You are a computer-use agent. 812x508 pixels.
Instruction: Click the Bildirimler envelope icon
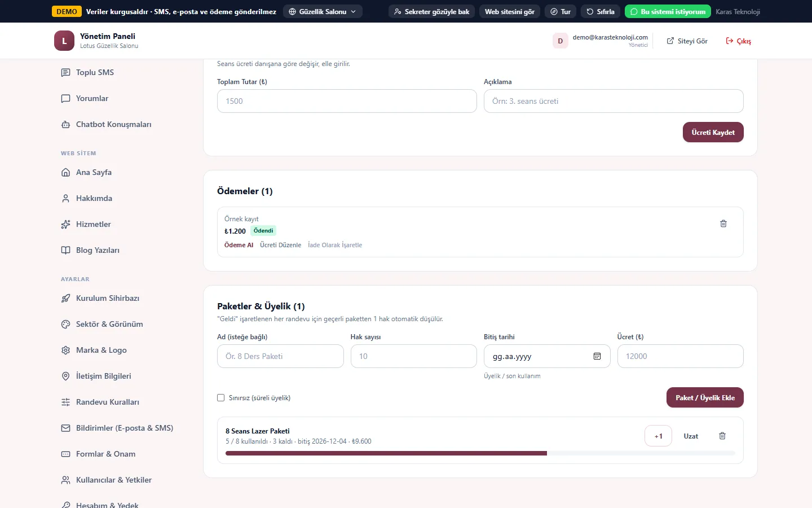click(65, 428)
